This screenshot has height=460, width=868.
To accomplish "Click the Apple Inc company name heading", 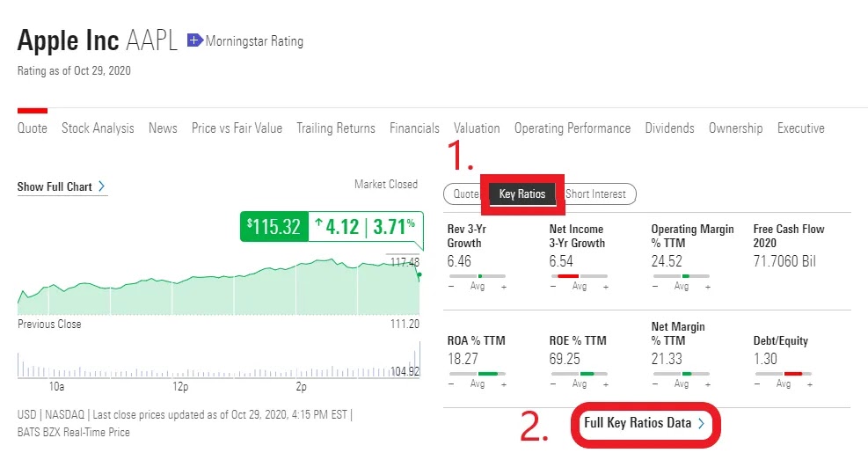I will click(68, 40).
